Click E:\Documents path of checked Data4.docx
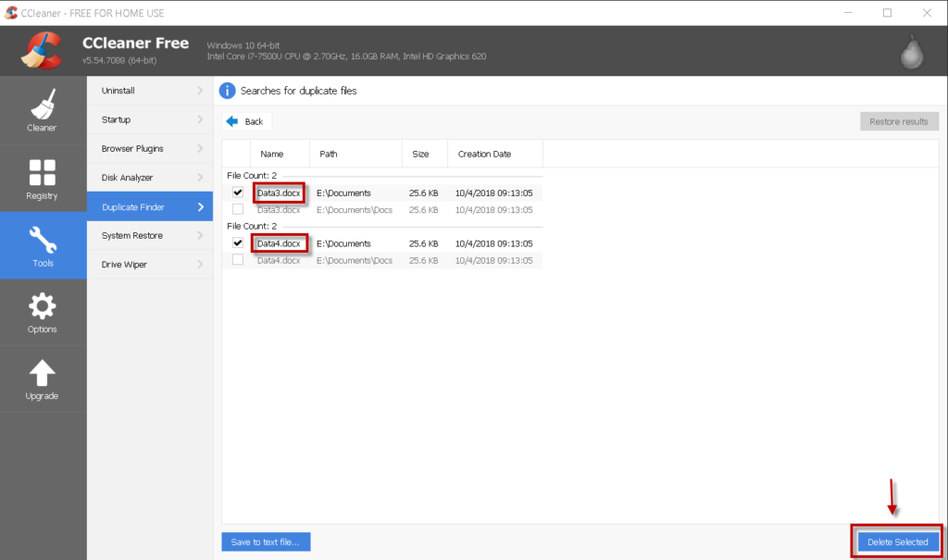The width and height of the screenshot is (948, 560). [x=343, y=243]
